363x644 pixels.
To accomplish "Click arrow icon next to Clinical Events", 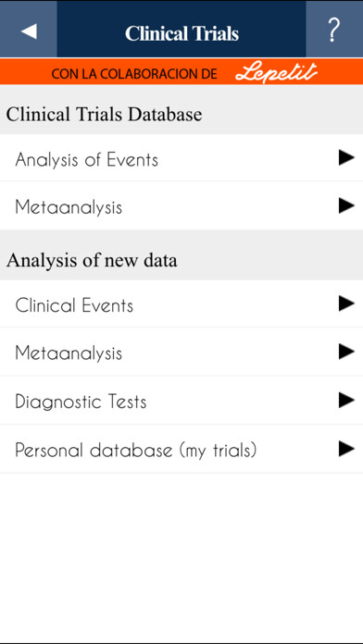I will pyautogui.click(x=346, y=303).
